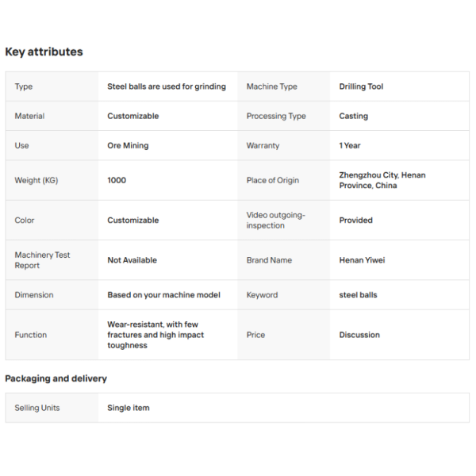The width and height of the screenshot is (476, 476).
Task: Select the Casting value
Action: 354,116
